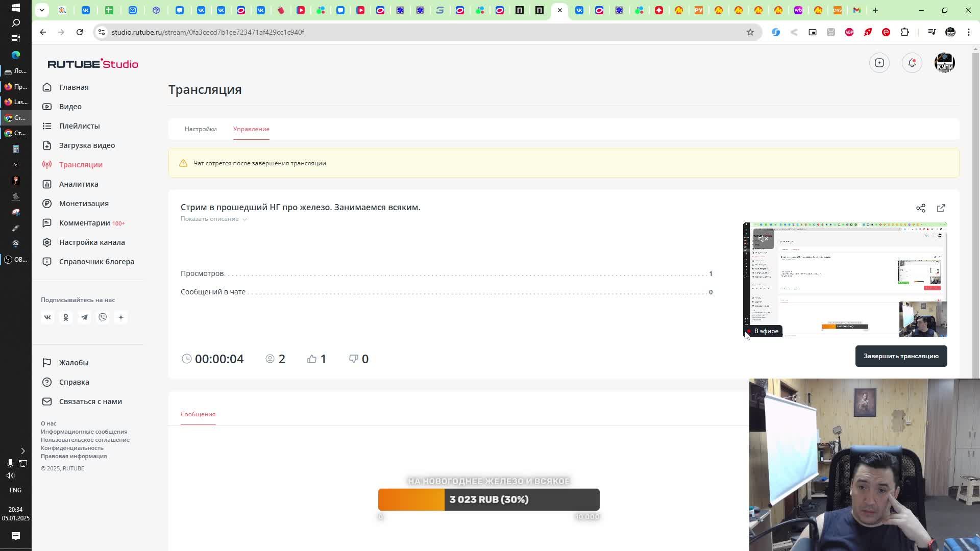Open the Telegram social link icon
The width and height of the screenshot is (980, 551).
pos(84,317)
